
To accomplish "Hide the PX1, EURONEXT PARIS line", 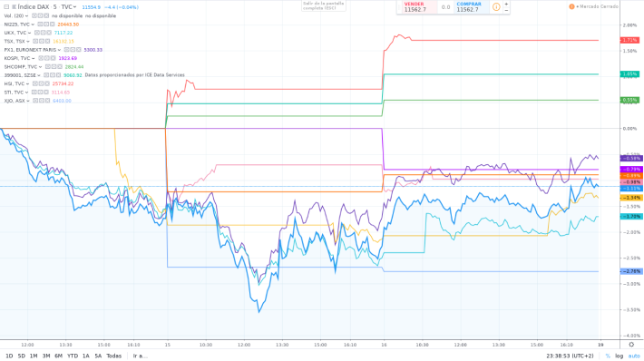I will tap(66, 50).
